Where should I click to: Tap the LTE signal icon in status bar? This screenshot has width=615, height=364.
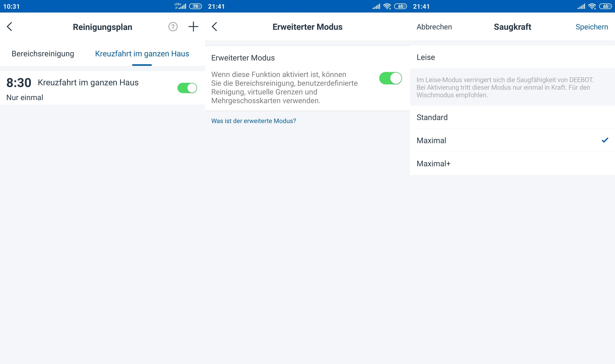coord(181,6)
